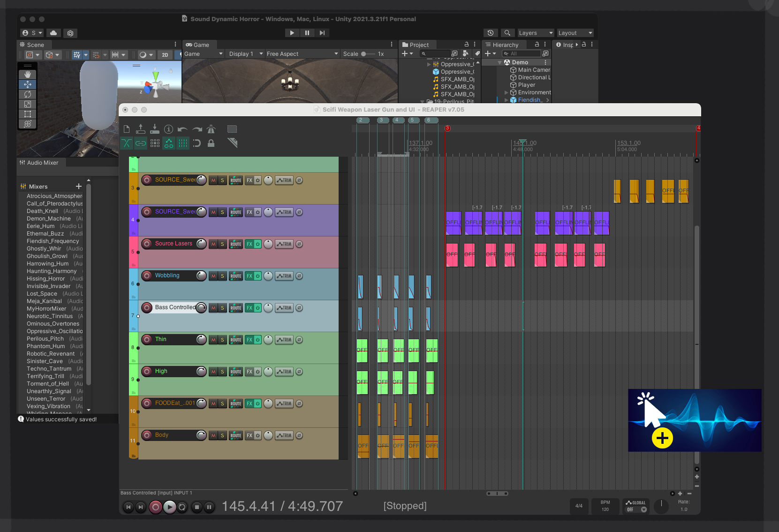Toggle locking padlock icon in REAPER

tap(211, 143)
